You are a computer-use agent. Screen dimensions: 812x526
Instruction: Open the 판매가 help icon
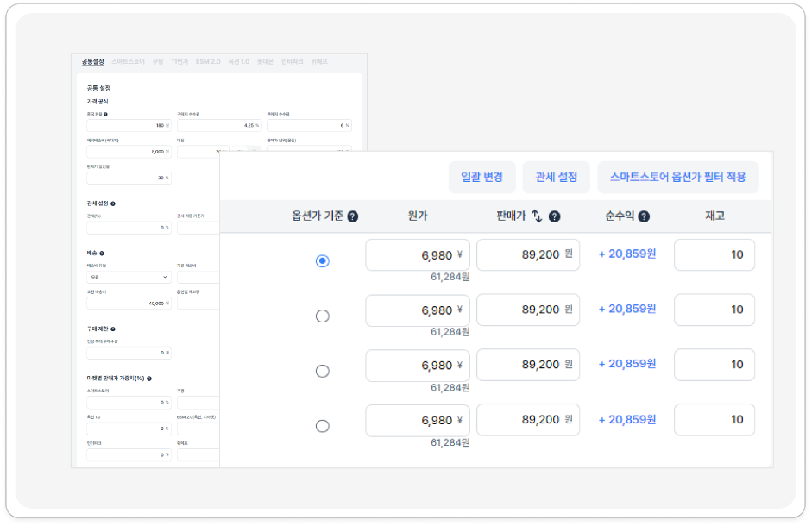[x=556, y=216]
